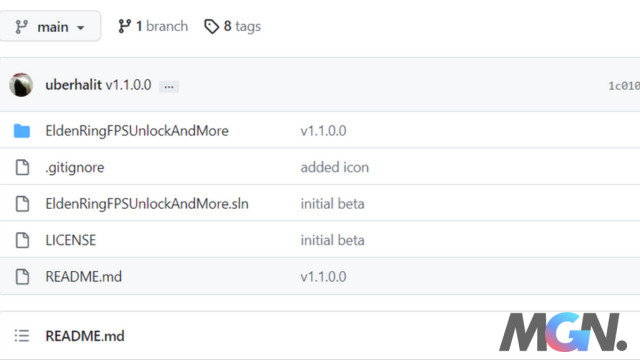Open v1.1.0.0 commit message on the README.md row
The height and width of the screenshot is (360, 640).
pyautogui.click(x=323, y=276)
